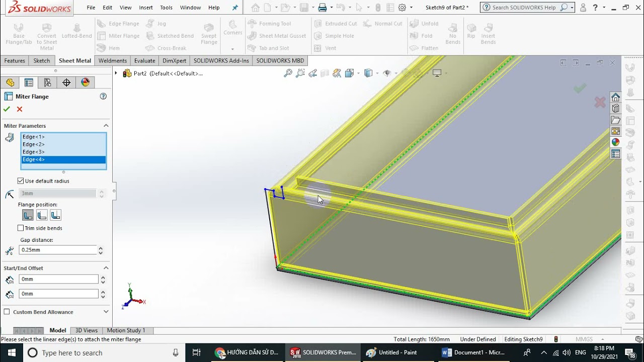Open Miter Flange help question mark
The image size is (644, 362).
point(103,96)
